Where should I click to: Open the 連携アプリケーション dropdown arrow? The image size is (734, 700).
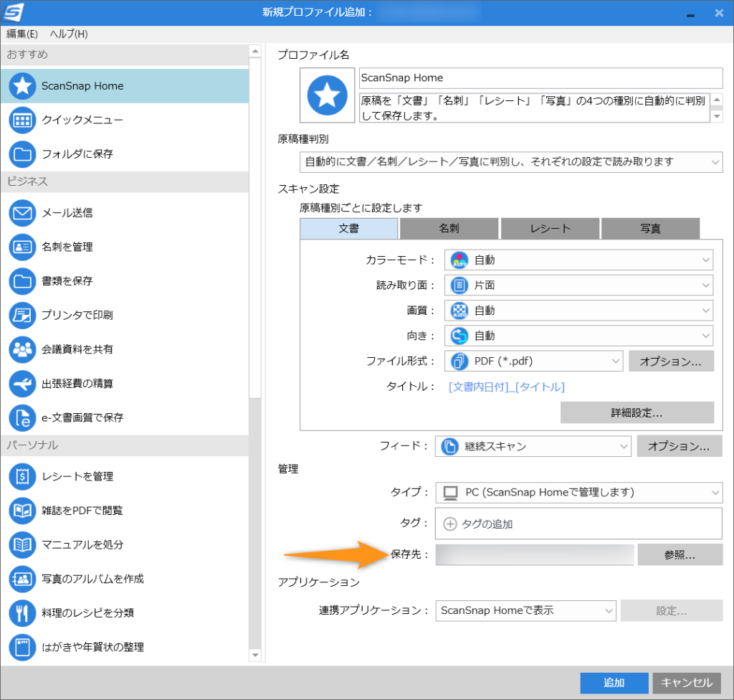coord(609,611)
